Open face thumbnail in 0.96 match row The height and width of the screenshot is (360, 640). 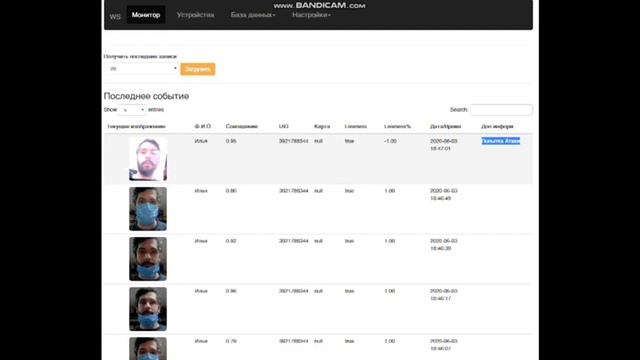click(x=148, y=309)
